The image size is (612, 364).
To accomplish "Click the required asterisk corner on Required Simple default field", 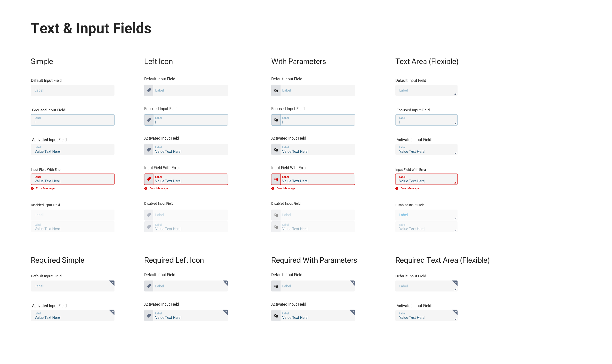I will (112, 283).
